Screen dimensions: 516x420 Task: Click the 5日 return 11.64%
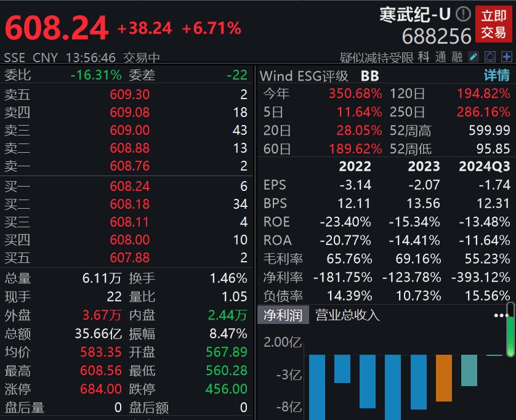point(359,112)
